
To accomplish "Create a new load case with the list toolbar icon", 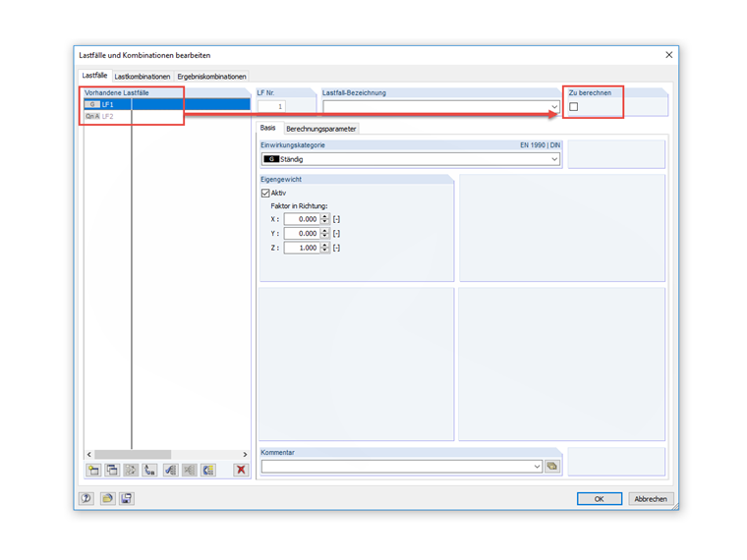I will (x=93, y=470).
